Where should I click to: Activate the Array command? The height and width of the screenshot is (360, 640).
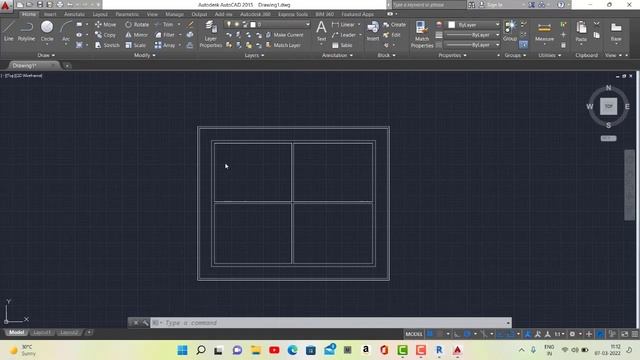pyautogui.click(x=165, y=45)
